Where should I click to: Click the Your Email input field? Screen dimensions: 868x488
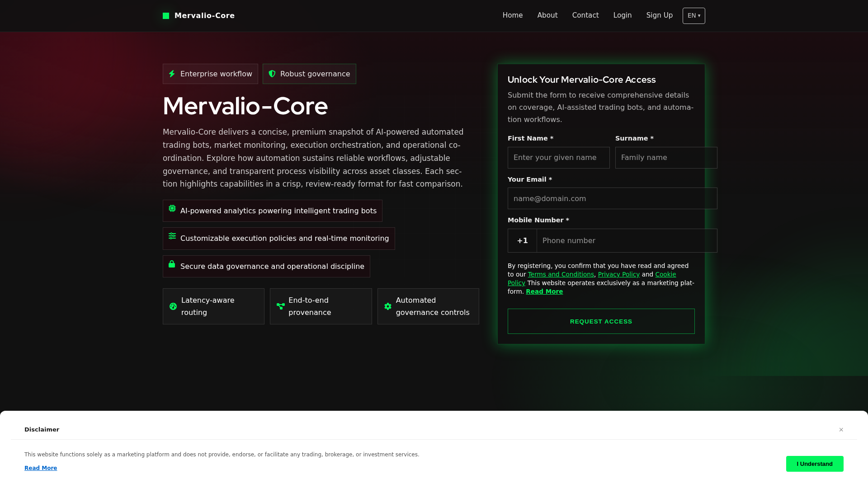(x=613, y=198)
